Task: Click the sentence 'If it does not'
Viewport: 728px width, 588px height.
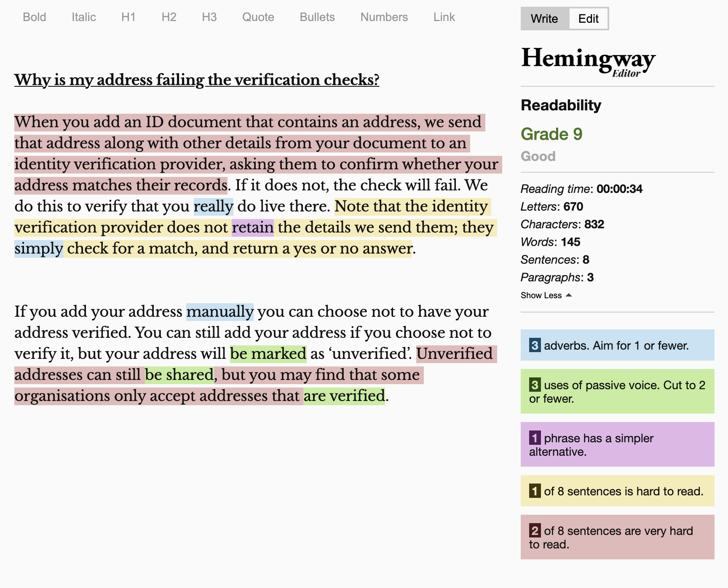Action: click(348, 185)
